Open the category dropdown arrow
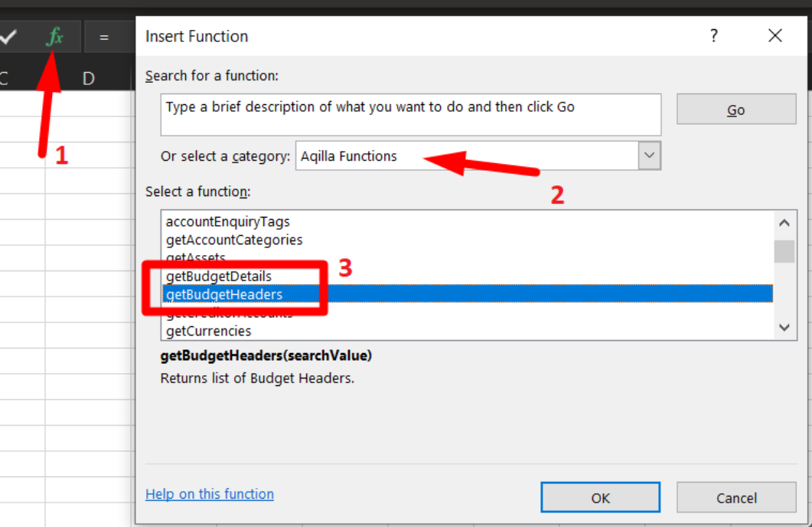The width and height of the screenshot is (812, 527). pos(650,155)
